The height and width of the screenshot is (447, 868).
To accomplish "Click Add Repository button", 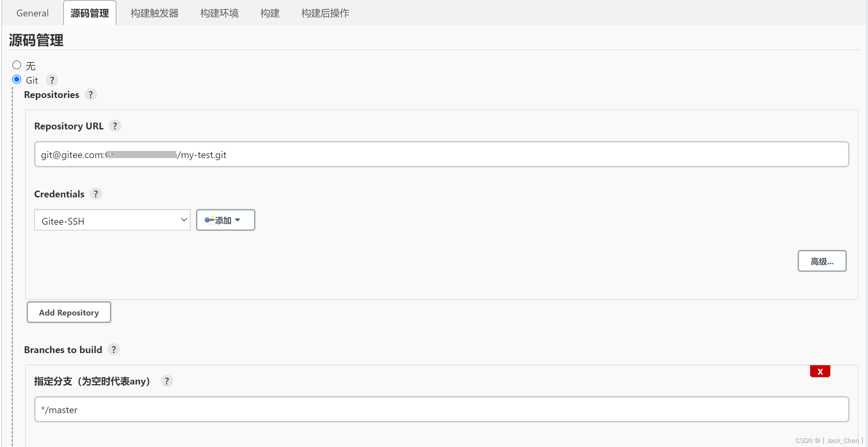I will coord(69,312).
